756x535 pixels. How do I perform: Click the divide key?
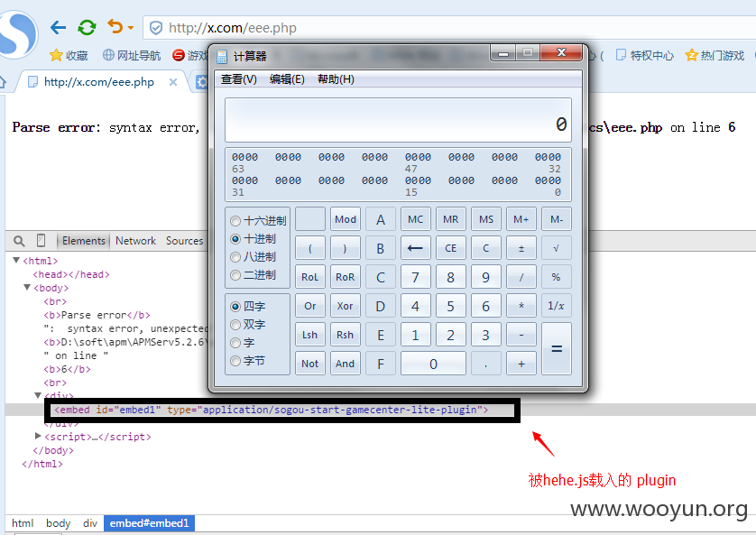521,277
